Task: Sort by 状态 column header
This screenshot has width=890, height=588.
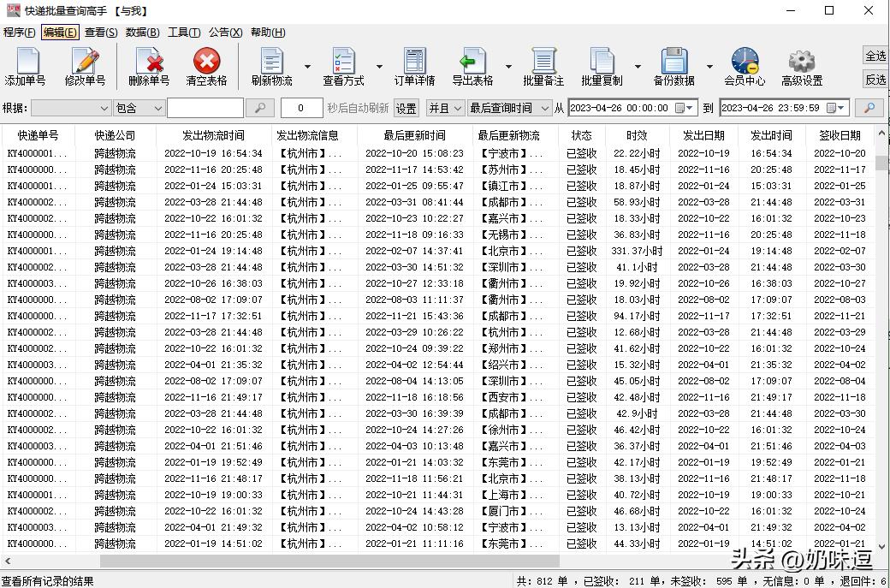Action: [x=582, y=135]
